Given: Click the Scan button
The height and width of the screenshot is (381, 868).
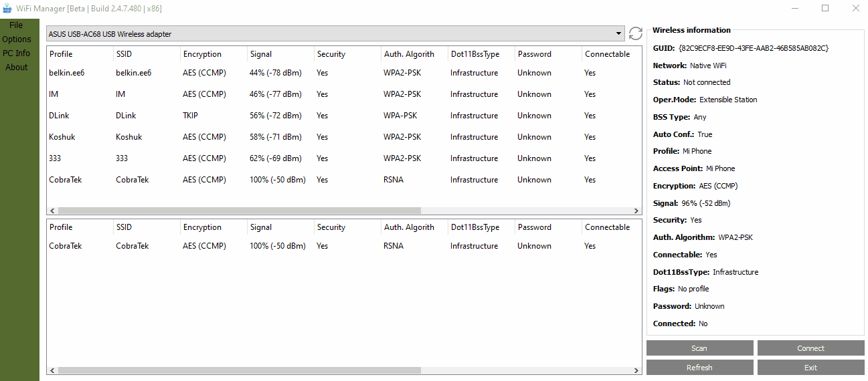Looking at the screenshot, I should (x=699, y=348).
